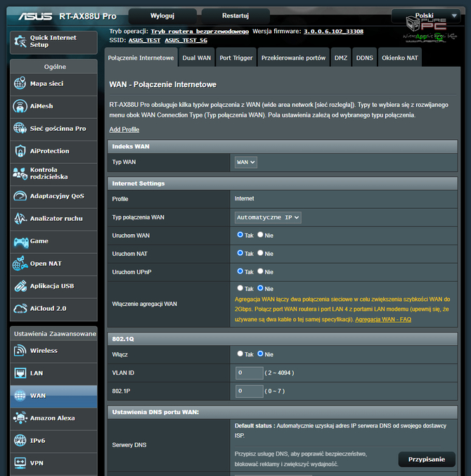
Task: Select Nie for Uruchom WAN
Action: click(x=260, y=235)
